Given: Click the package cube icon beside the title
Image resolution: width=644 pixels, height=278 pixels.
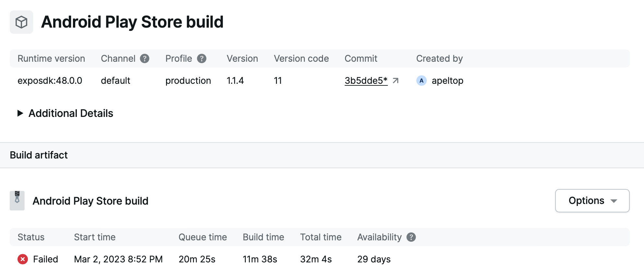Looking at the screenshot, I should pos(21,22).
